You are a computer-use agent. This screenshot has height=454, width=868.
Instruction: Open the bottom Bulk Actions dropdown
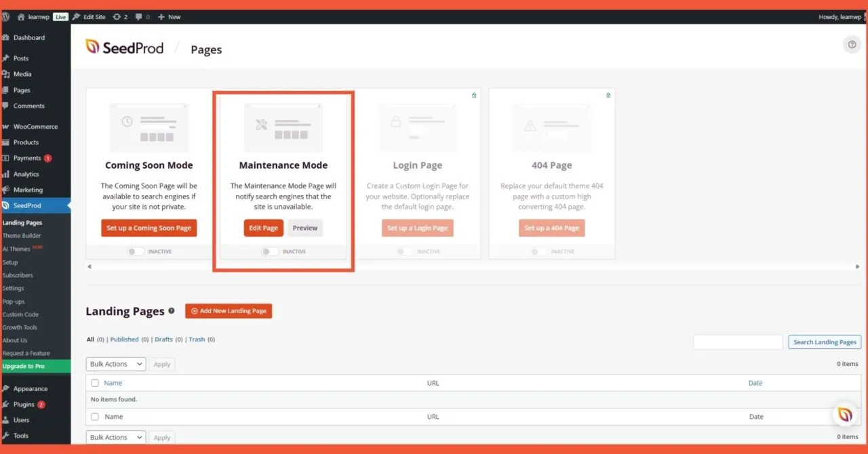pyautogui.click(x=115, y=437)
